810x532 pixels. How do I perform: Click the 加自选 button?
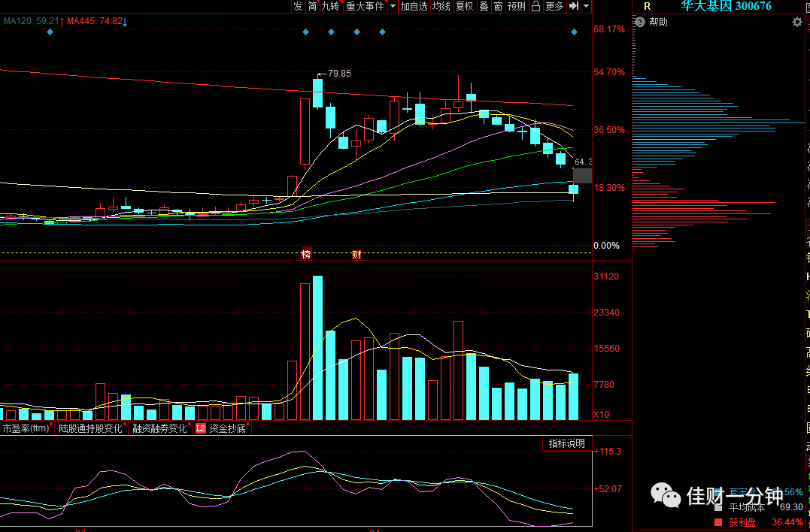414,6
